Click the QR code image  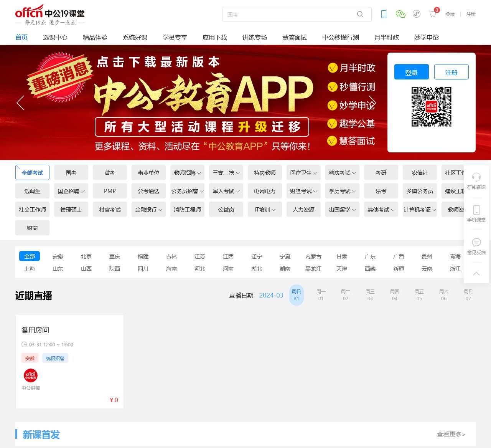coord(432,106)
